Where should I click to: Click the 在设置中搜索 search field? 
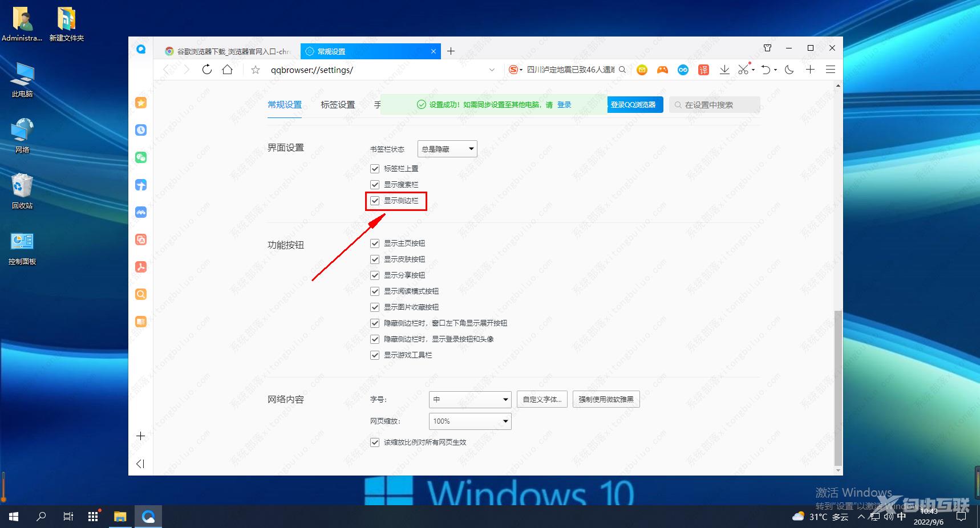click(715, 105)
